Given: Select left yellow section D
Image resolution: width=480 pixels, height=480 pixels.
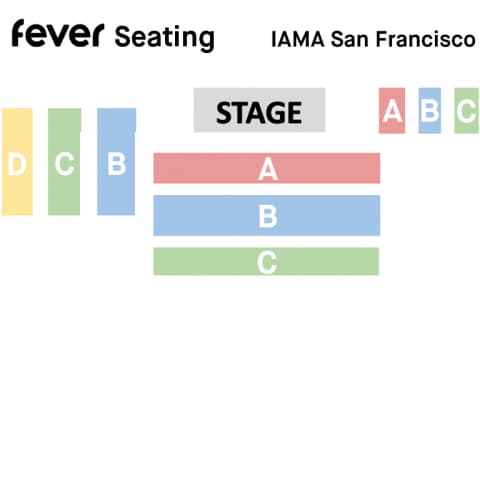Looking at the screenshot, I should (17, 162).
